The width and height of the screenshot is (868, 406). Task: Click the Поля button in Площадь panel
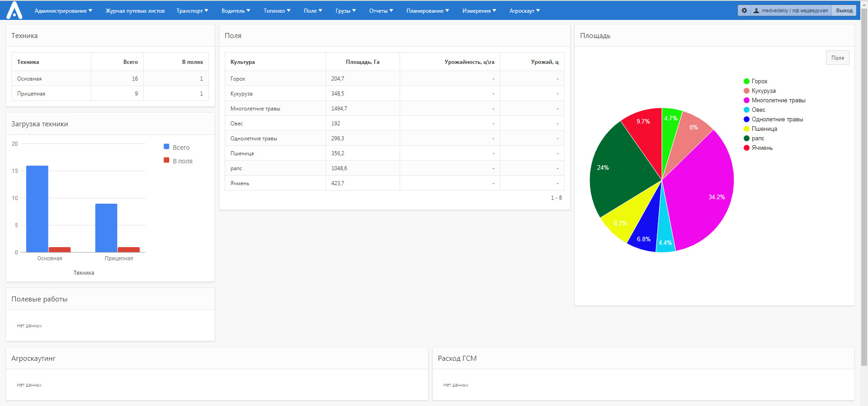coord(837,58)
